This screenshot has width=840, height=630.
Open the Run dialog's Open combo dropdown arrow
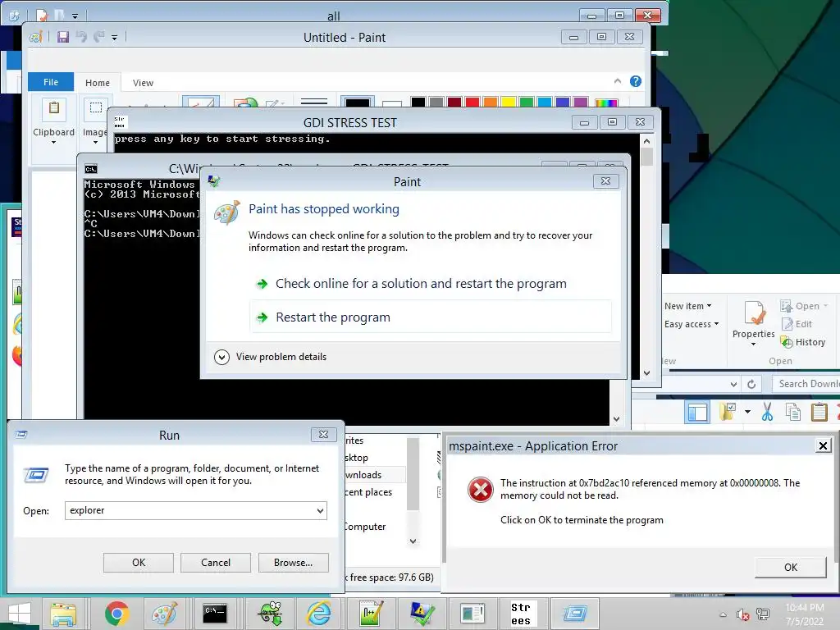coord(321,510)
